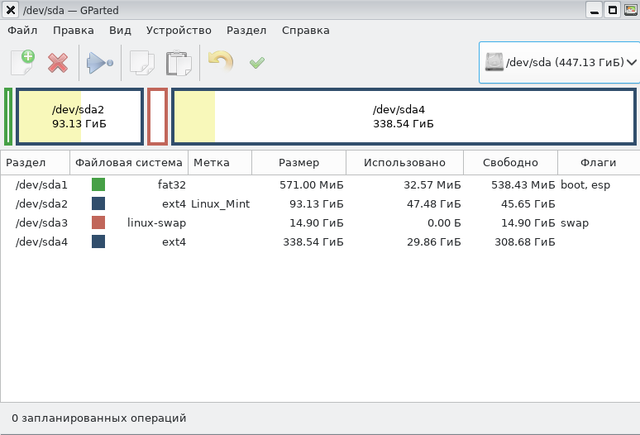Click the 0.00 Б used value
Image resolution: width=640 pixels, height=435 pixels.
444,223
